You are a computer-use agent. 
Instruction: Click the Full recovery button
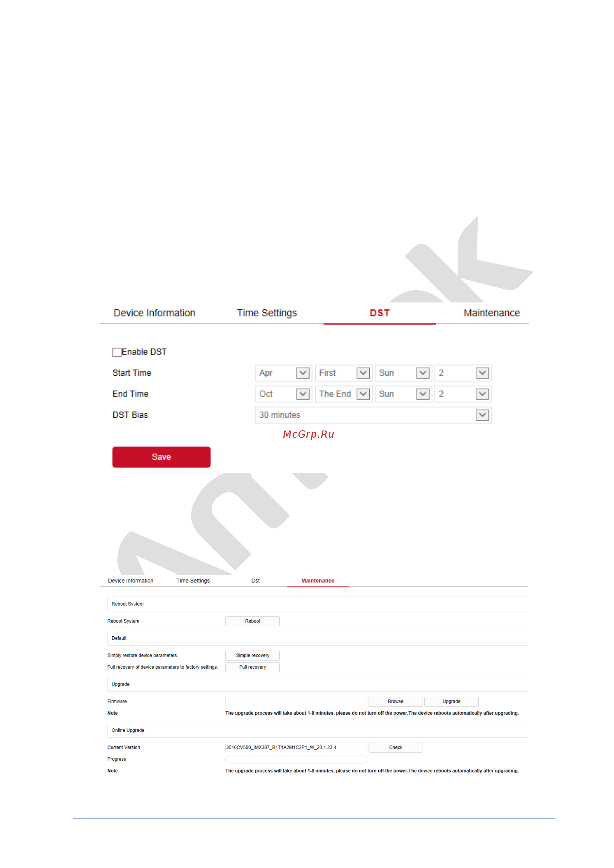pyautogui.click(x=252, y=667)
